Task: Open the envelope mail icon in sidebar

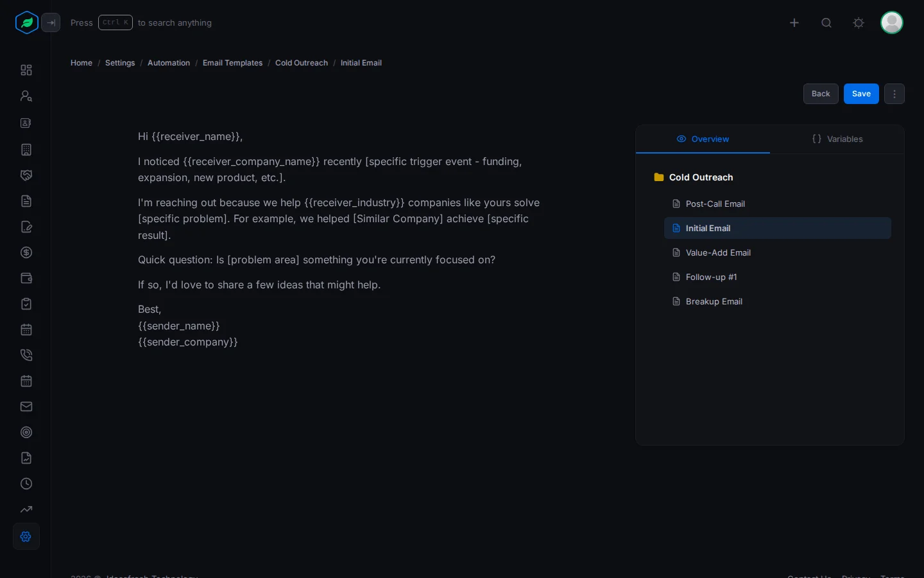Action: click(26, 407)
